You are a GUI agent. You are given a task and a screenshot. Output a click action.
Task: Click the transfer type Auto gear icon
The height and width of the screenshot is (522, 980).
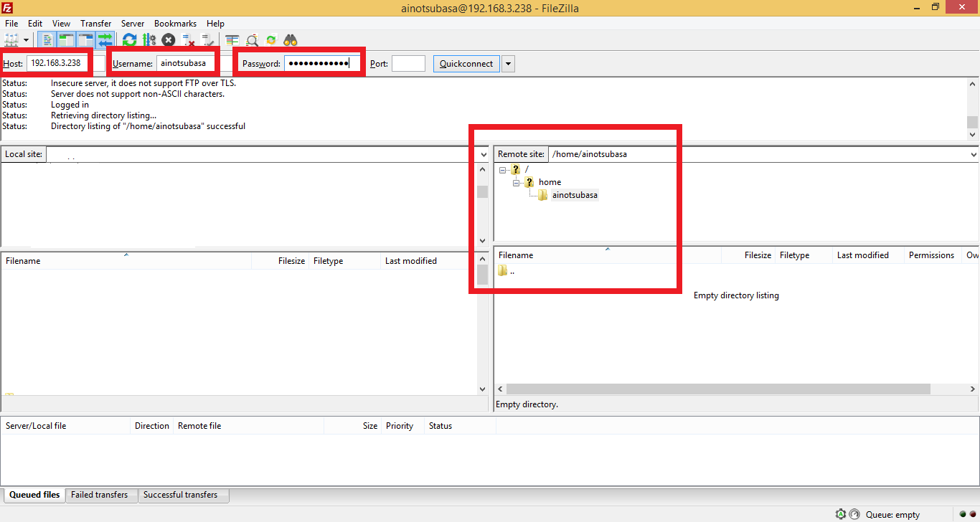point(840,514)
